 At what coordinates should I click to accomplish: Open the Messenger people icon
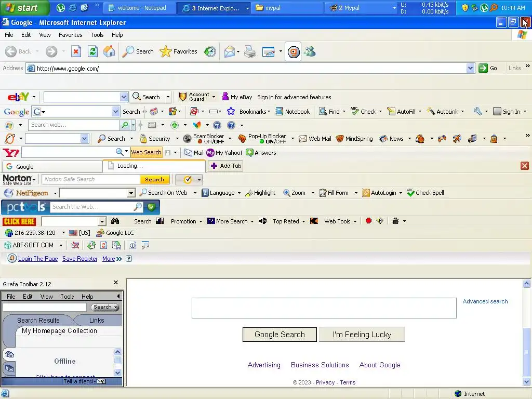point(310,51)
